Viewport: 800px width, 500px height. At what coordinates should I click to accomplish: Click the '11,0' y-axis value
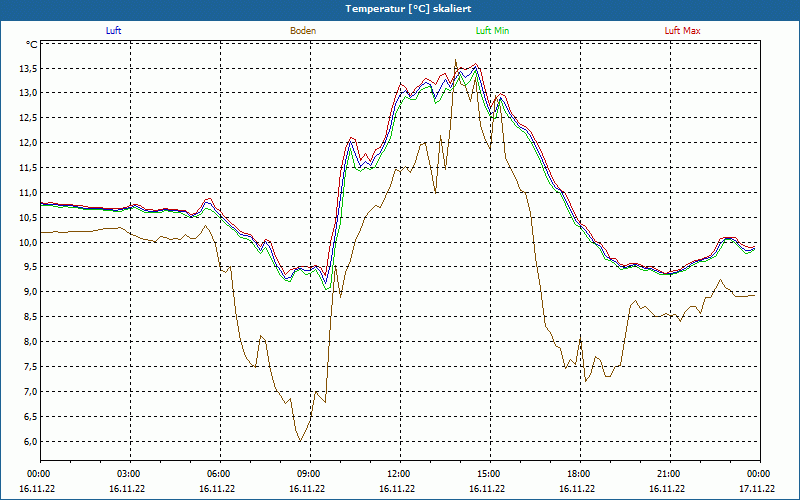(x=28, y=193)
